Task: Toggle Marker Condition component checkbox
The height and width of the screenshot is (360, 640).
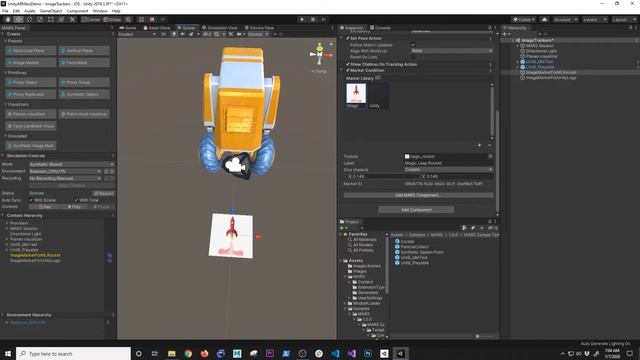Action: (x=348, y=70)
